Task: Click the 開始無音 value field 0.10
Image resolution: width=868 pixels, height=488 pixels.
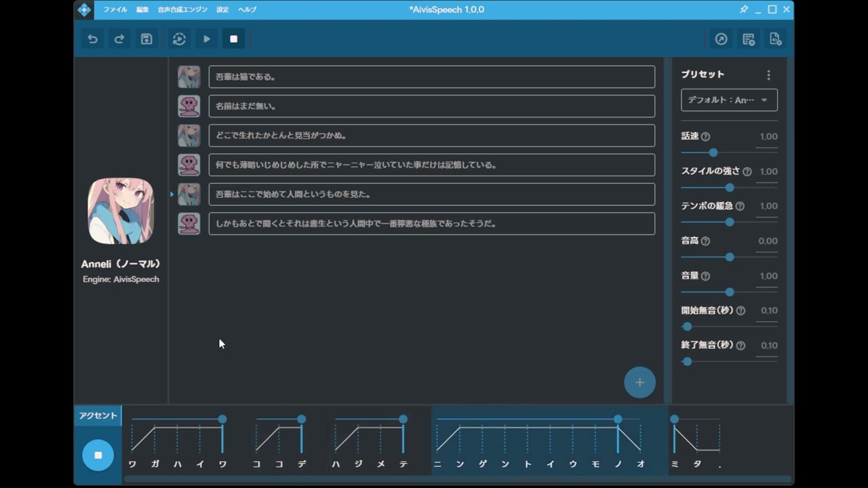Action: point(767,311)
